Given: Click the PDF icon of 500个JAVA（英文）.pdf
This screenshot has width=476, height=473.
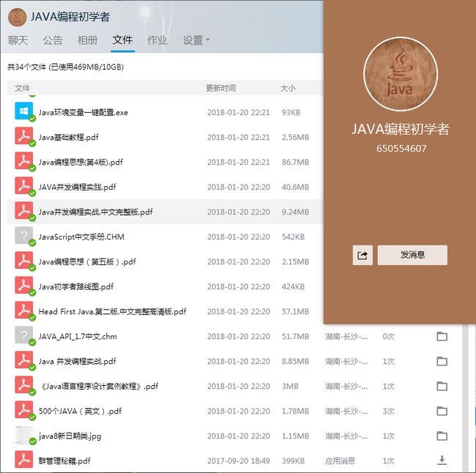Looking at the screenshot, I should (23, 410).
